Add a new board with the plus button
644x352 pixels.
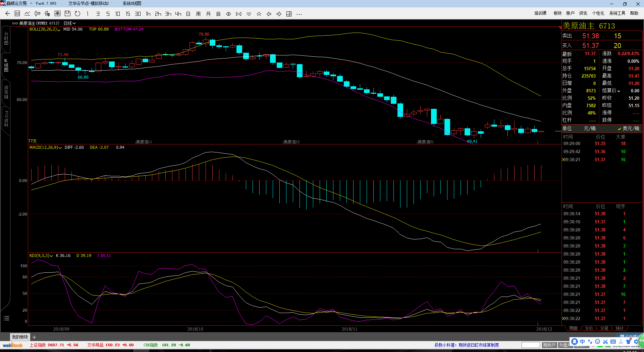34,337
